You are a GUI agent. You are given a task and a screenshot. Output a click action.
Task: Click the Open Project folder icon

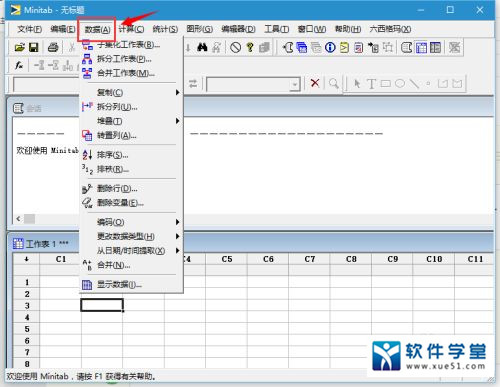pyautogui.click(x=20, y=48)
